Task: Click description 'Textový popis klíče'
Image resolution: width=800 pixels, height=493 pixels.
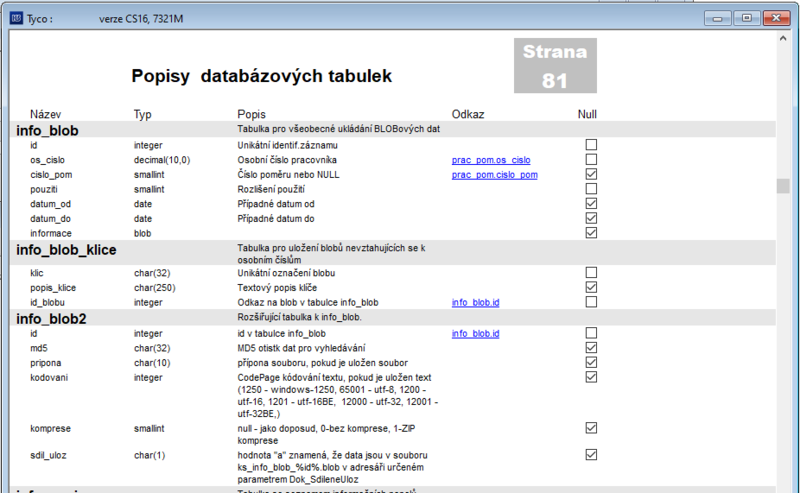Action: [x=277, y=288]
